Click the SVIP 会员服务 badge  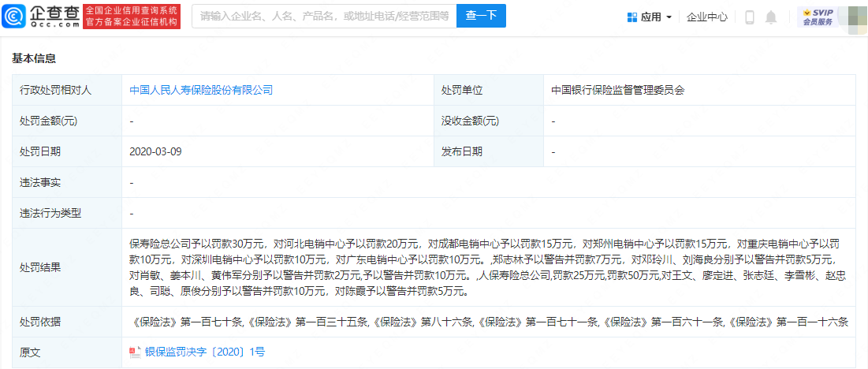[x=818, y=17]
